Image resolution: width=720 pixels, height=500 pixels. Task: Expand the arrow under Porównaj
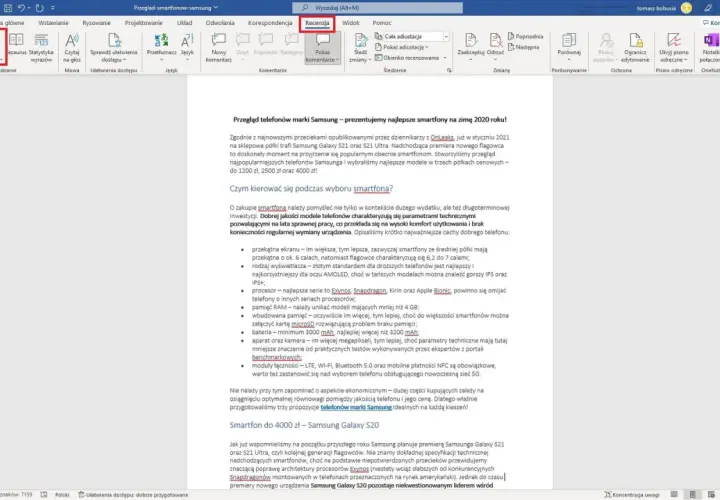pyautogui.click(x=569, y=59)
